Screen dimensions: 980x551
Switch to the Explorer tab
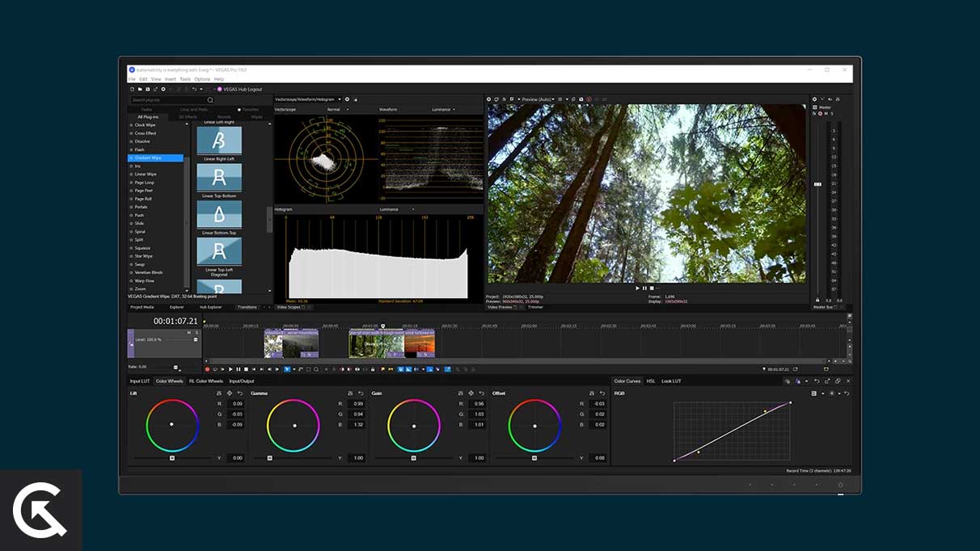pos(176,307)
